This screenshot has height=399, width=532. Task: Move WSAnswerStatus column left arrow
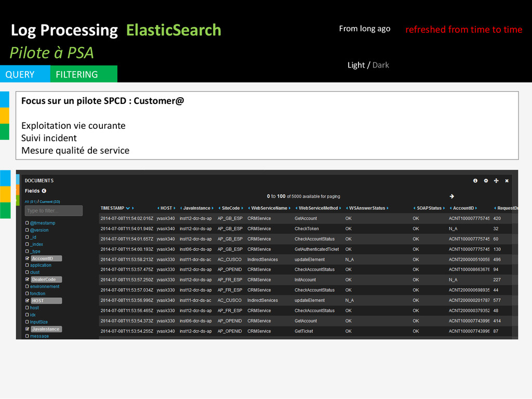[347, 208]
